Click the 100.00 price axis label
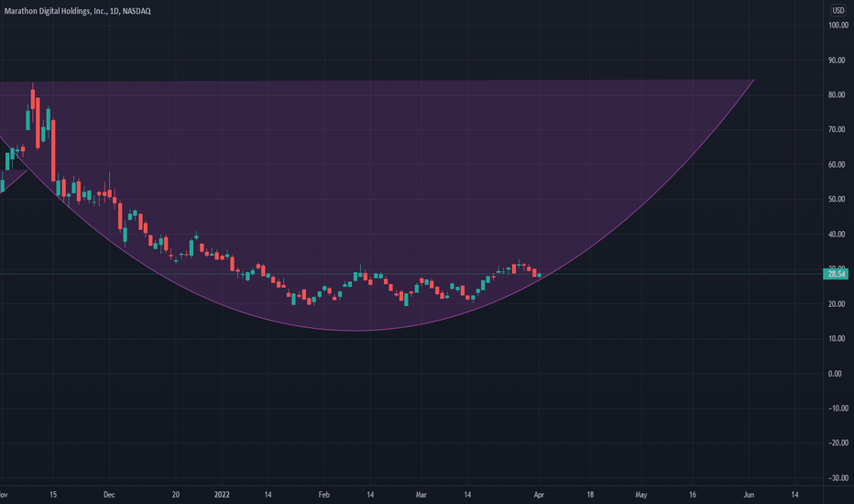 tap(838, 25)
